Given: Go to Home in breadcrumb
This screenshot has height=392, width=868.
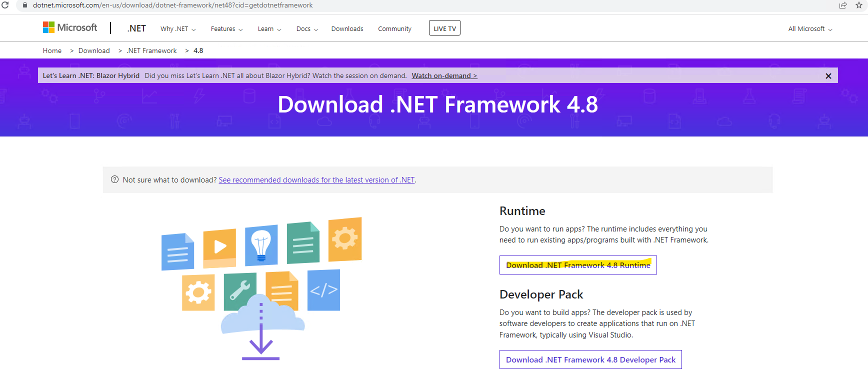Looking at the screenshot, I should [52, 50].
